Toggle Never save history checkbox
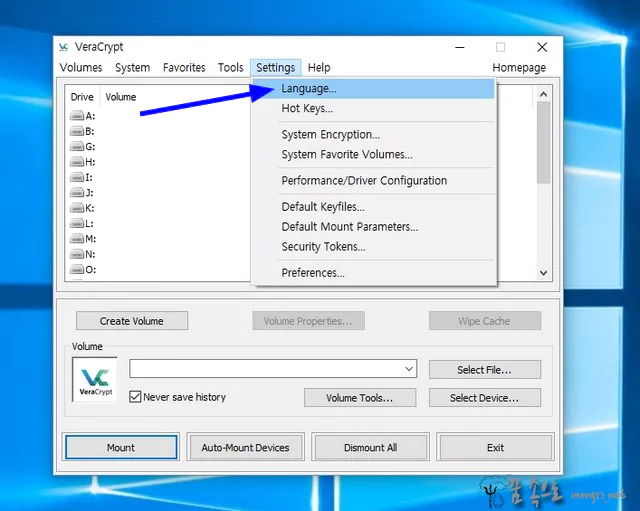 coord(135,397)
